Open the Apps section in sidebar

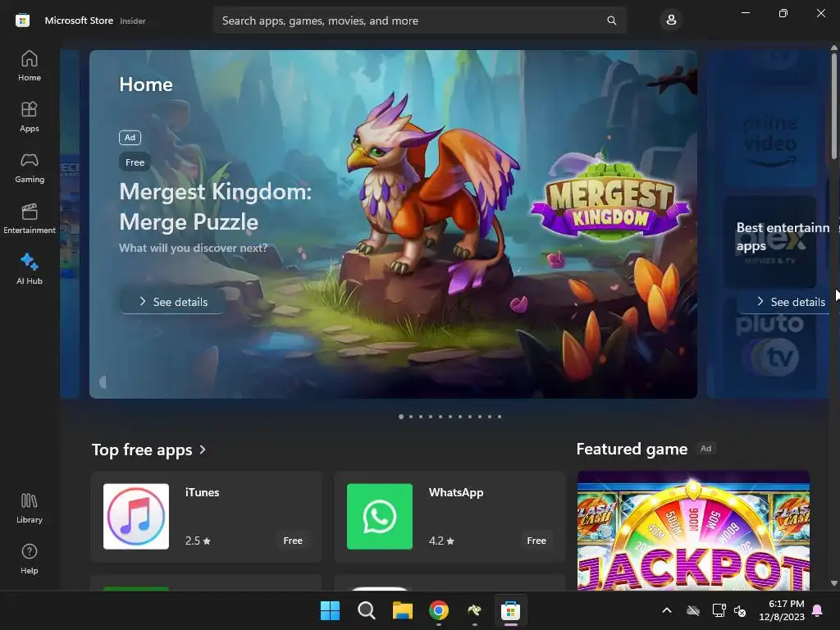coord(30,116)
